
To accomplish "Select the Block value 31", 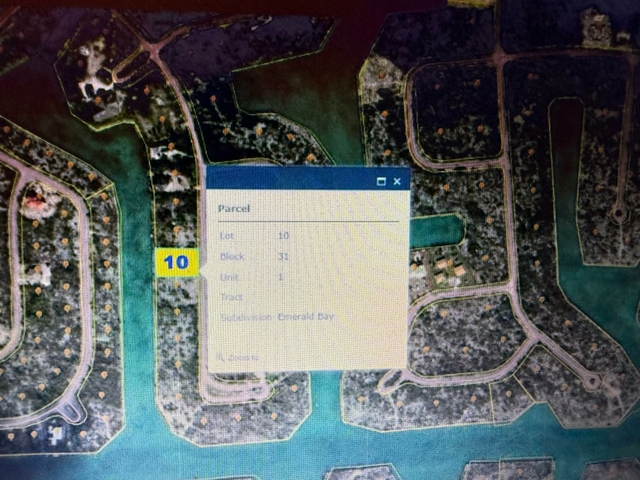I will tap(283, 256).
